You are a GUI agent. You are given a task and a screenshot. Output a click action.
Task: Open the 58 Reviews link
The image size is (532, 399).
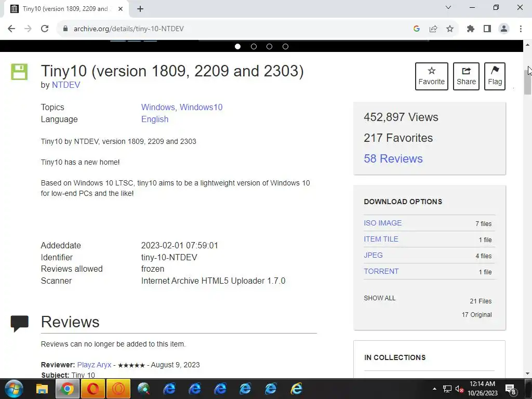click(393, 158)
